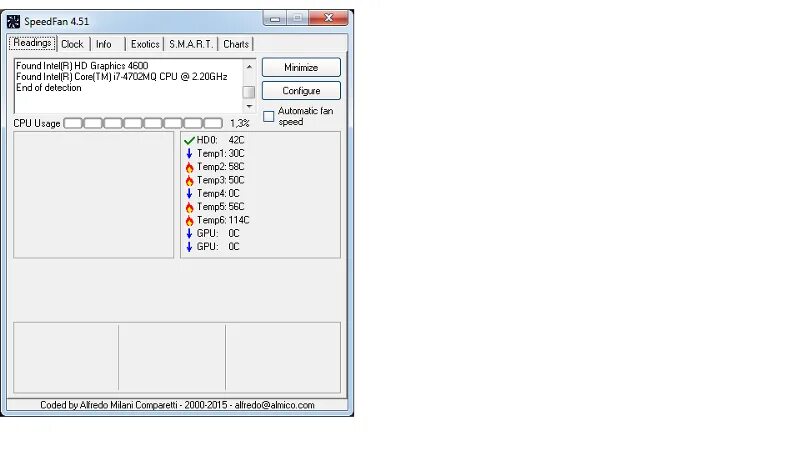Click the 'End of detection' log line
This screenshot has width=800, height=450.
point(48,88)
